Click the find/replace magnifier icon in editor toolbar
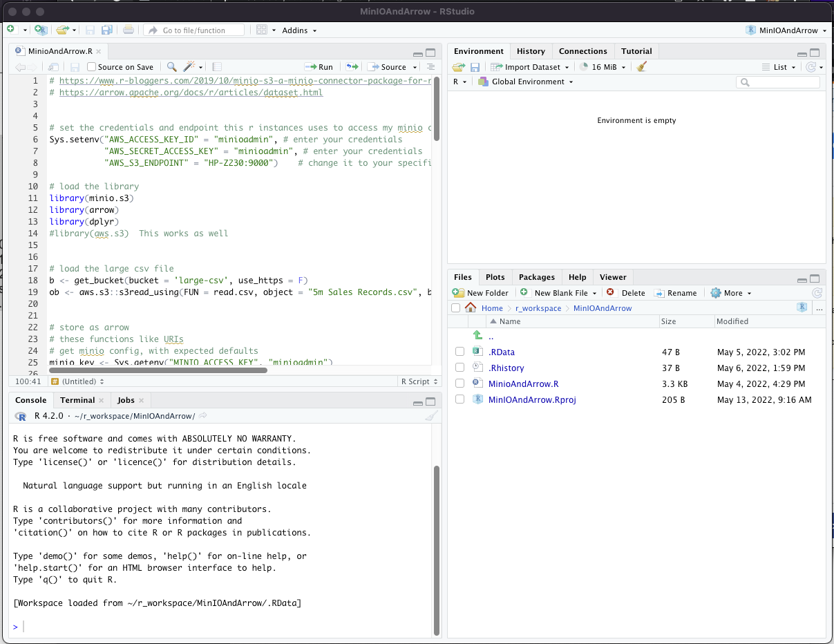The image size is (834, 644). [x=171, y=67]
